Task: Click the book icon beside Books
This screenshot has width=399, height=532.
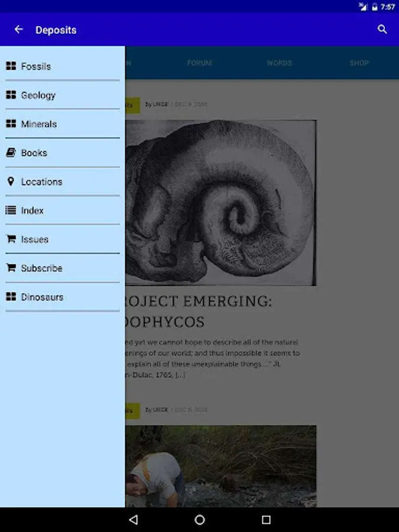Action: 11,153
